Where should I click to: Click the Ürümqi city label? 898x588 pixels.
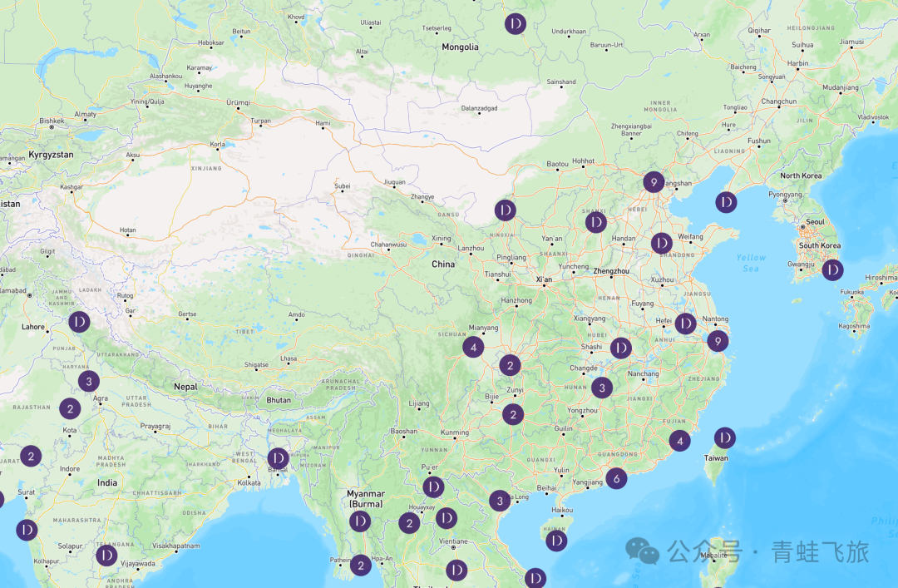pos(239,102)
